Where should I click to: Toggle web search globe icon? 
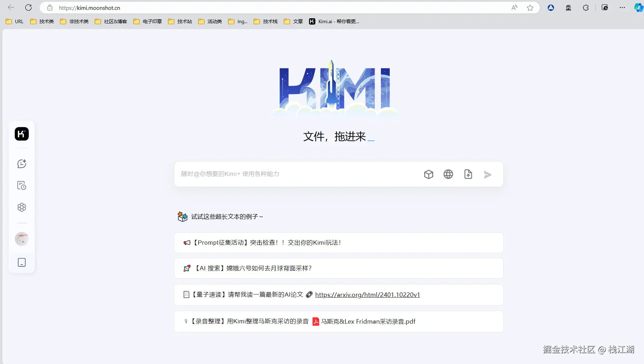point(448,174)
